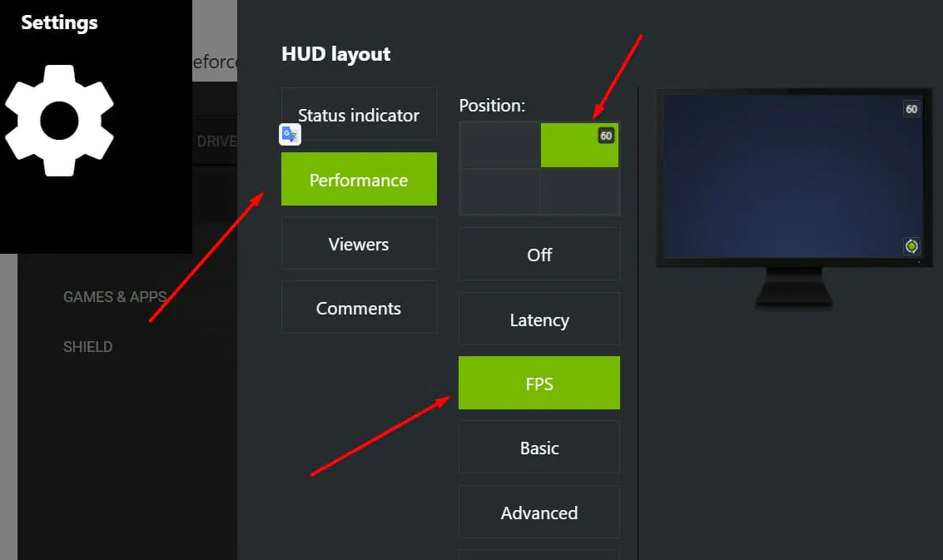This screenshot has height=560, width=943.
Task: Click the Google Translate icon overlay
Action: (x=290, y=135)
